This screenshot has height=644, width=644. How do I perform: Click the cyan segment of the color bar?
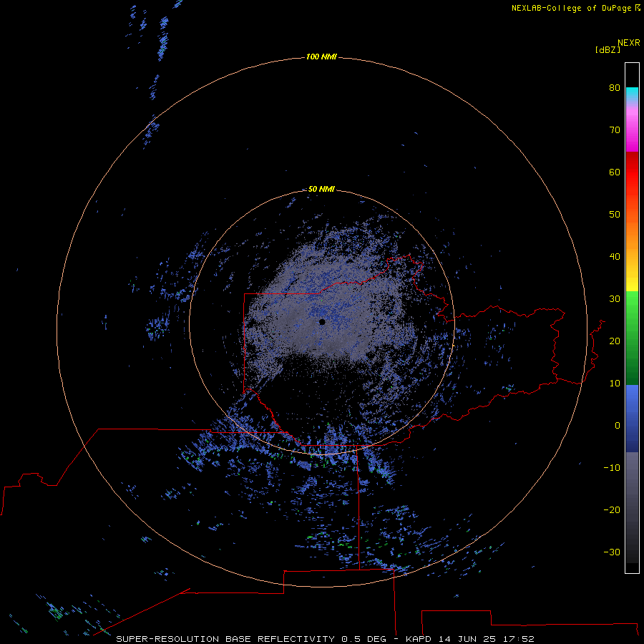point(632,92)
